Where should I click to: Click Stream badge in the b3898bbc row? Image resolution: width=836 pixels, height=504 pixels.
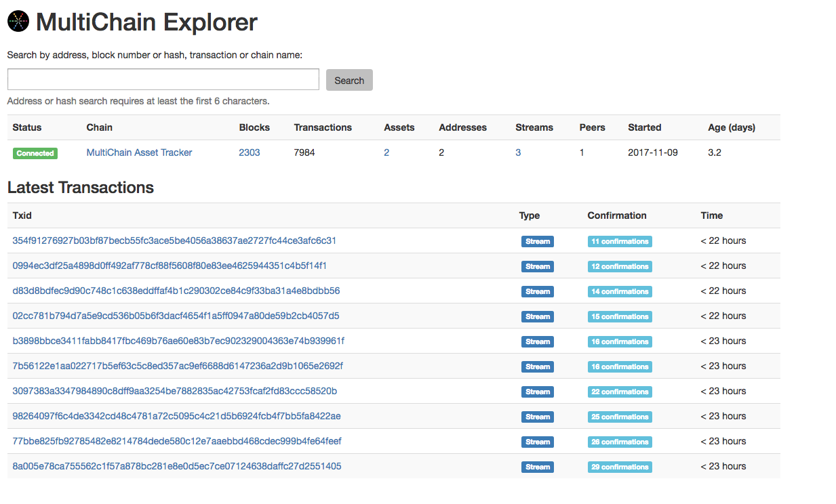coord(538,341)
